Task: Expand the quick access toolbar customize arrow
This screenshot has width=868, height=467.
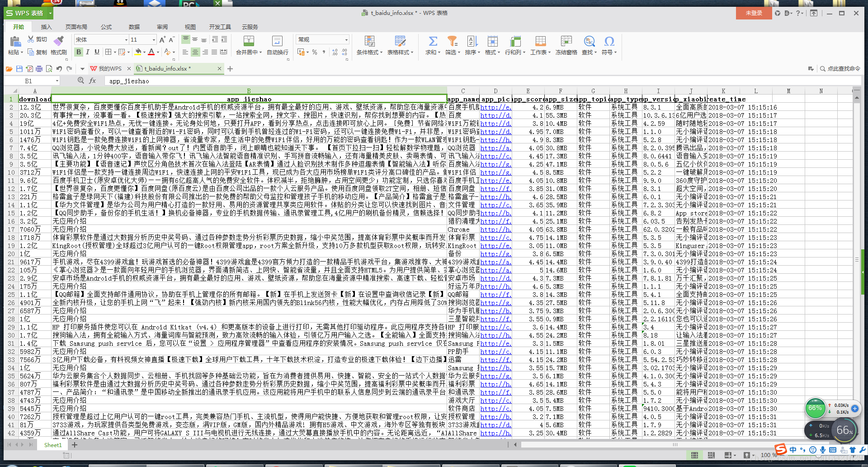Action: point(82,69)
